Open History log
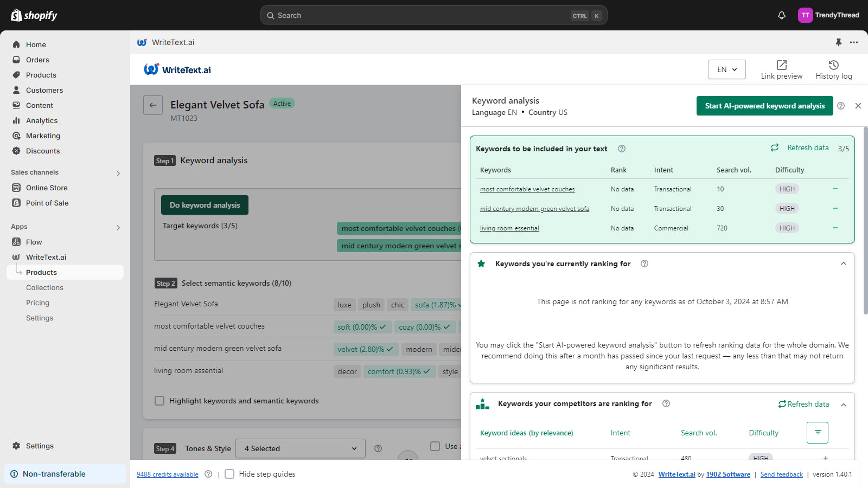 pos(834,70)
